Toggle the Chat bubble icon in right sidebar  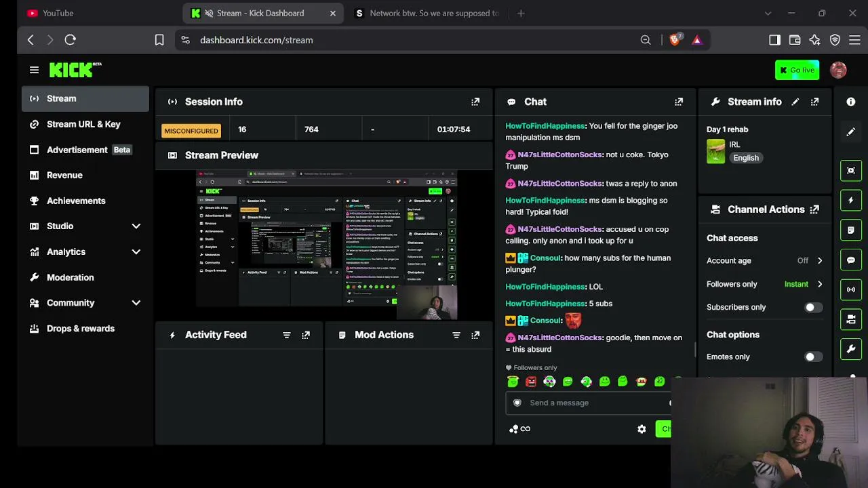pos(851,260)
